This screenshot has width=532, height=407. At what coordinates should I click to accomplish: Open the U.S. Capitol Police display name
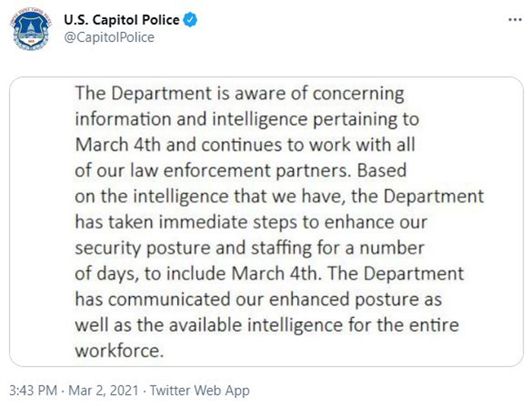pos(122,20)
